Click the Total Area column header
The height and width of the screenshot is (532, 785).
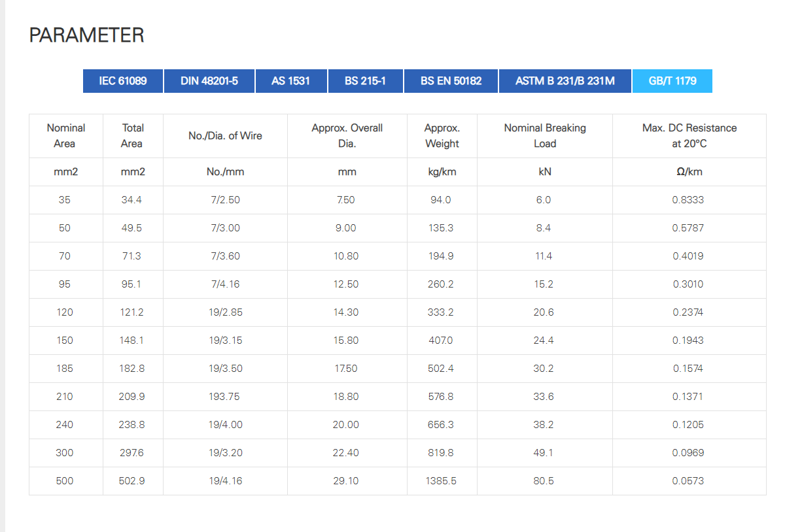pyautogui.click(x=133, y=136)
